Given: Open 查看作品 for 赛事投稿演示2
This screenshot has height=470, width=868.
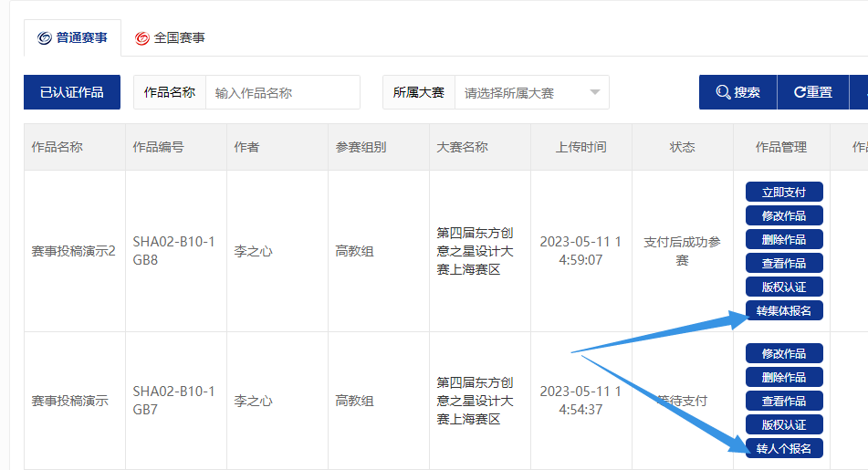Looking at the screenshot, I should [784, 263].
